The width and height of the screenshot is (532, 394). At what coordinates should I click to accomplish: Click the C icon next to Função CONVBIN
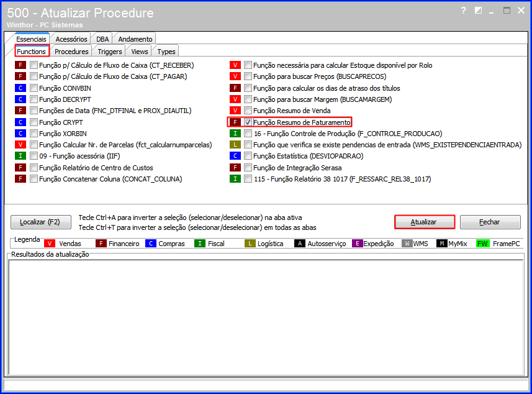pos(20,88)
